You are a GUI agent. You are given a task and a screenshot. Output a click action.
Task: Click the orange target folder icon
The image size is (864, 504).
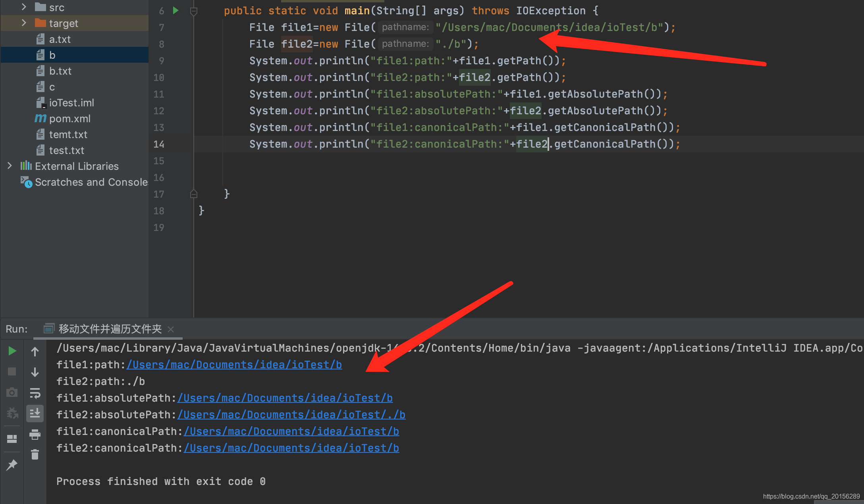click(x=40, y=23)
